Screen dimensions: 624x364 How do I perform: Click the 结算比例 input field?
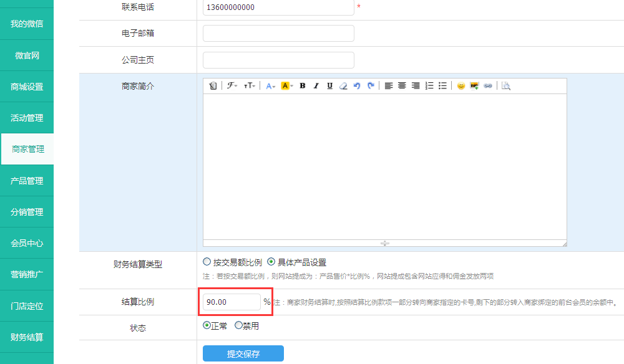point(232,302)
